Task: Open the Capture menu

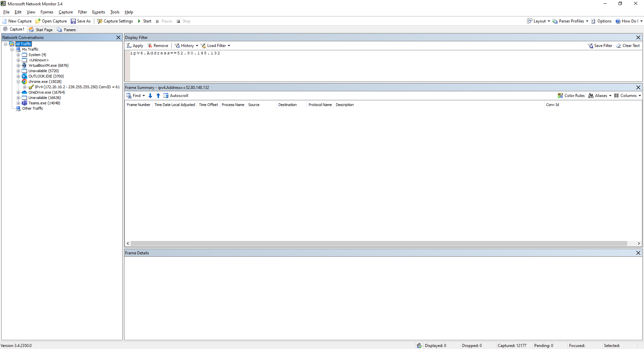Action: [65, 12]
